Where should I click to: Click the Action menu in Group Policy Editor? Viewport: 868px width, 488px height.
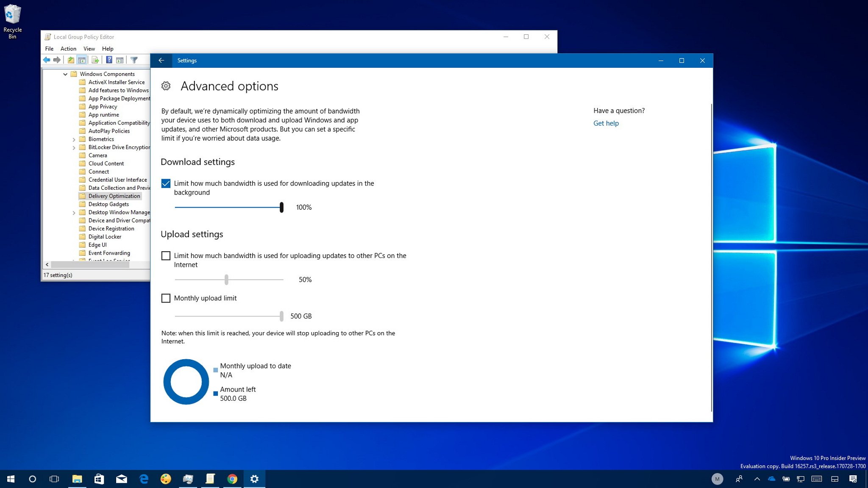[67, 48]
